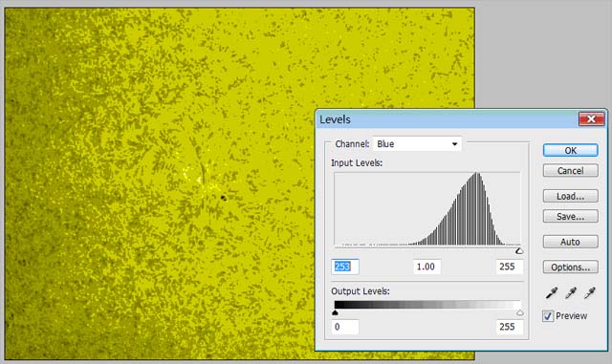The width and height of the screenshot is (612, 364).
Task: Click the input shadow field showing 253
Action: [345, 267]
